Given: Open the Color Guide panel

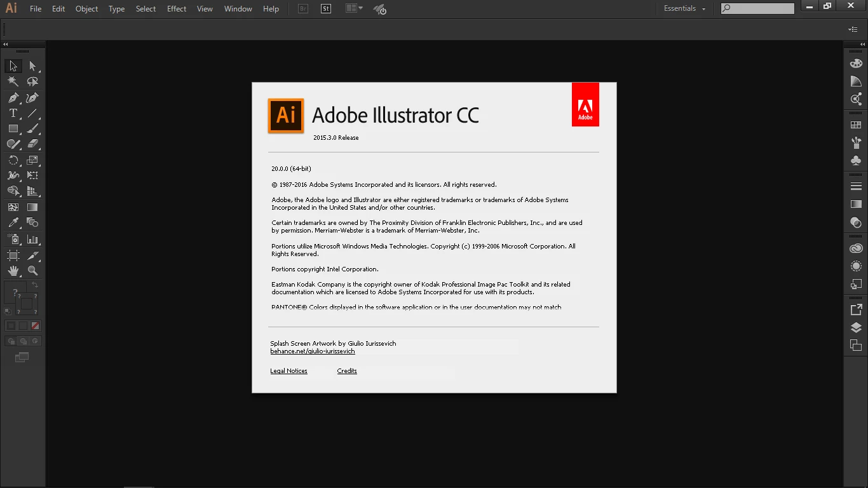Looking at the screenshot, I should coord(856,81).
